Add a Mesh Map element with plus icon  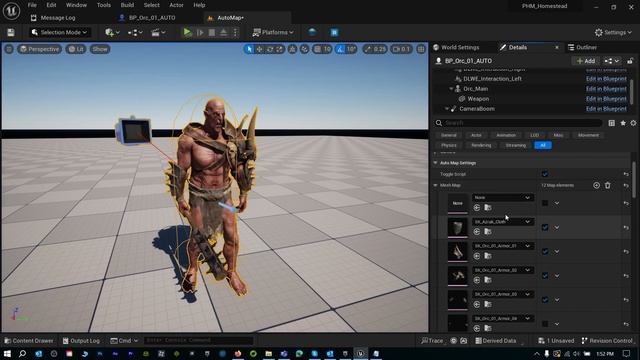[596, 185]
